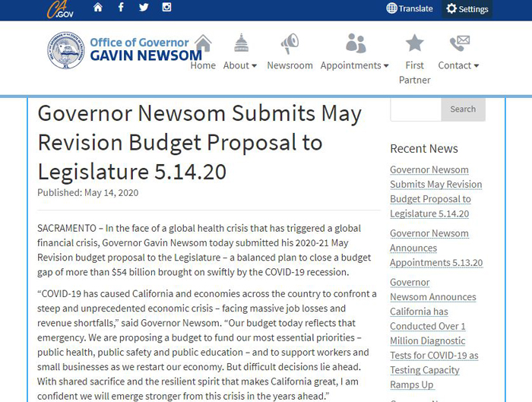Open the About menu label
This screenshot has width=532, height=402.
coord(236,65)
